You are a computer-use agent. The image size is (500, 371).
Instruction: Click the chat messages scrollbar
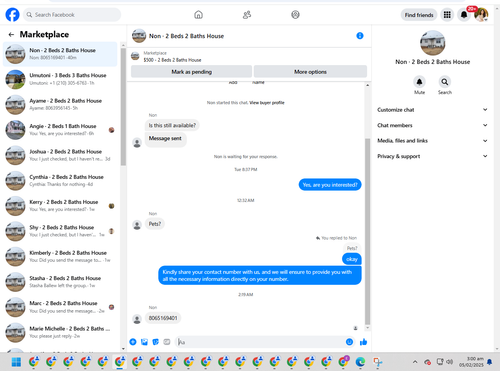click(367, 231)
